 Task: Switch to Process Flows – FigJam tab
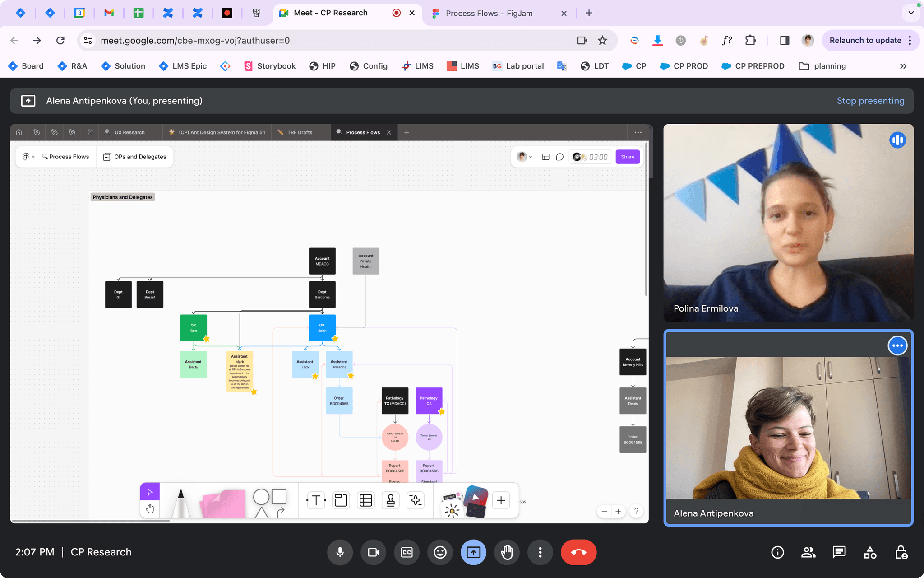point(489,13)
